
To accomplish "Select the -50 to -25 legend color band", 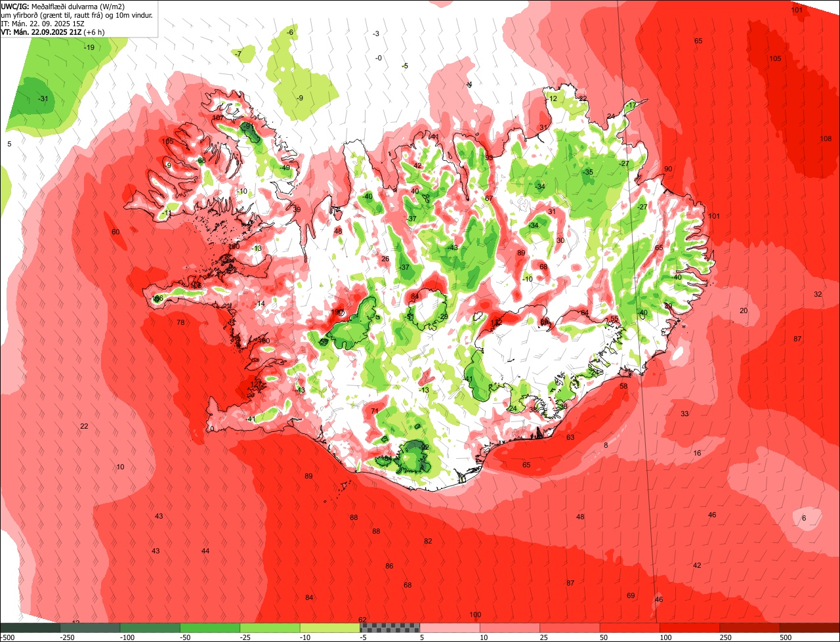I will [x=210, y=628].
